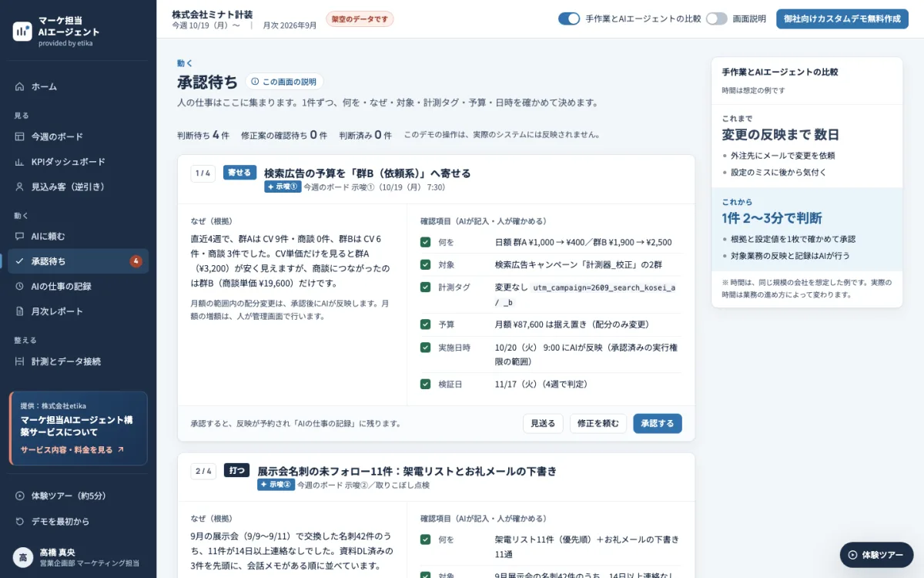924x578 pixels.
Task: Click the restart icon for デモを最初から
Action: pos(20,521)
